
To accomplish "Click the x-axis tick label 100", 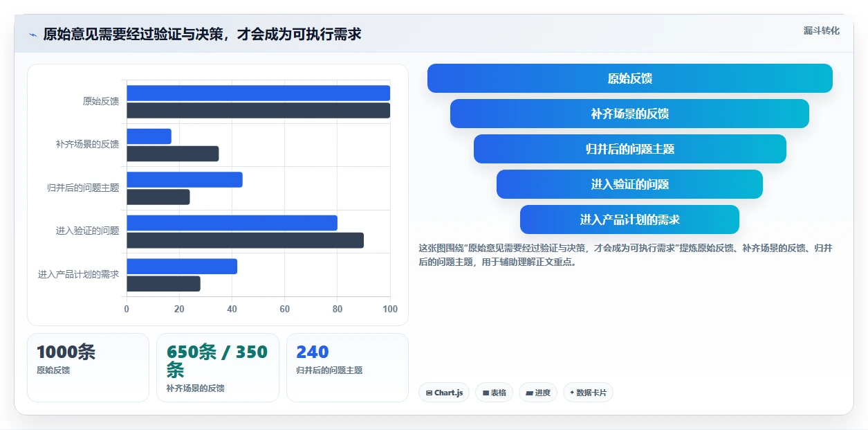I will tap(390, 310).
